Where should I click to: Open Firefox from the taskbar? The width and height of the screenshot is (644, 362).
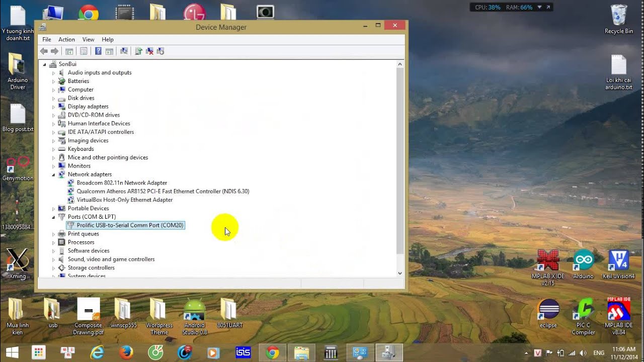click(126, 353)
